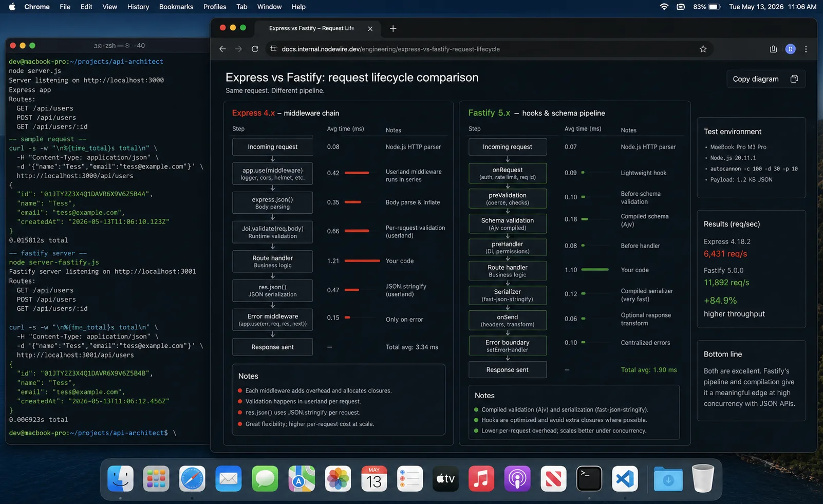Screen dimensions: 823x504
Task: Click 'node server-fastify.js' in terminal
Action: (x=54, y=262)
